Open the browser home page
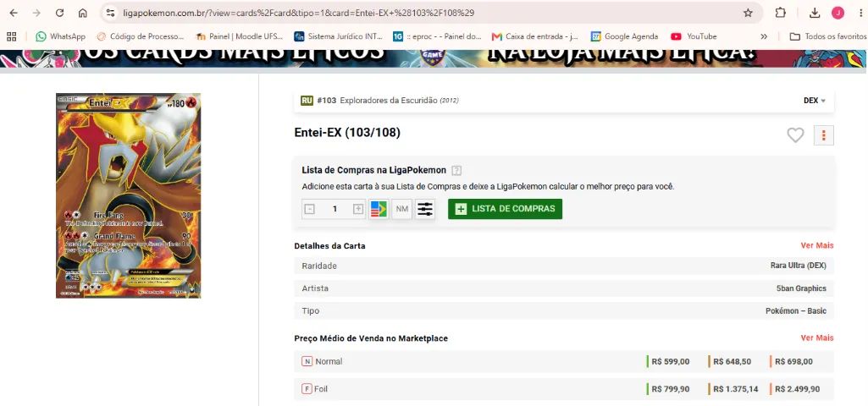The height and width of the screenshot is (406, 868). point(82,13)
